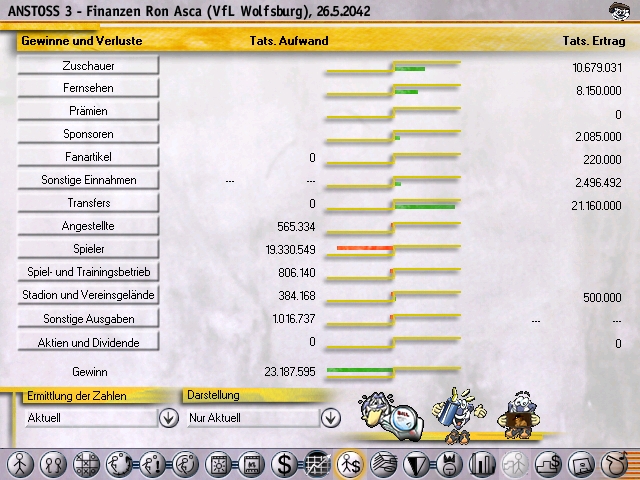Click the Stadion income value 500.000
Viewport: 640px width, 480px height.
click(x=602, y=297)
